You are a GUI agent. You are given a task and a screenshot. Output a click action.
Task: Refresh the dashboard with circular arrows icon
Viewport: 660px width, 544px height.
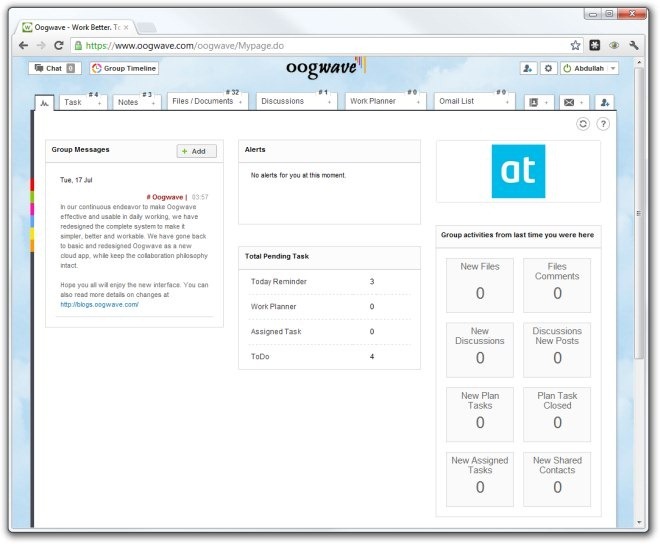tap(583, 124)
